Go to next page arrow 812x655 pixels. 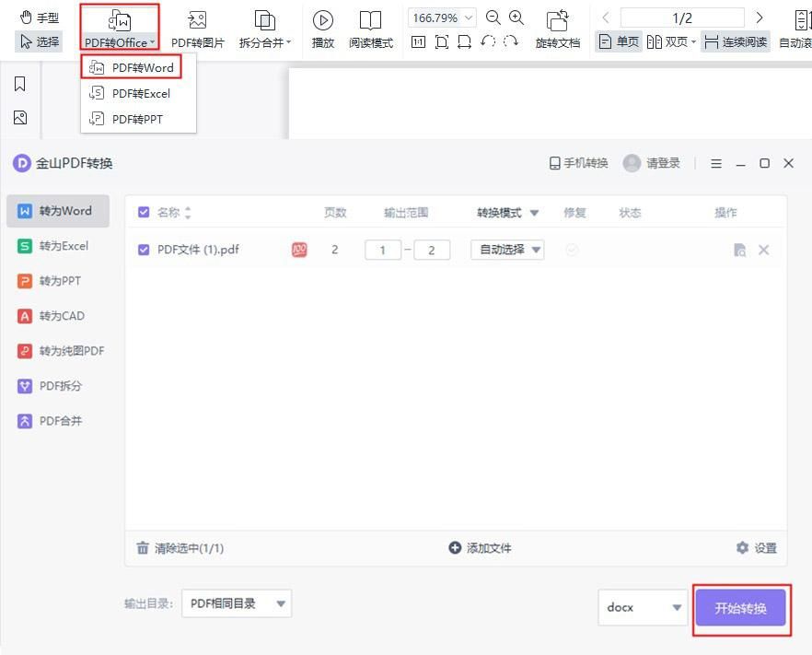pos(760,18)
